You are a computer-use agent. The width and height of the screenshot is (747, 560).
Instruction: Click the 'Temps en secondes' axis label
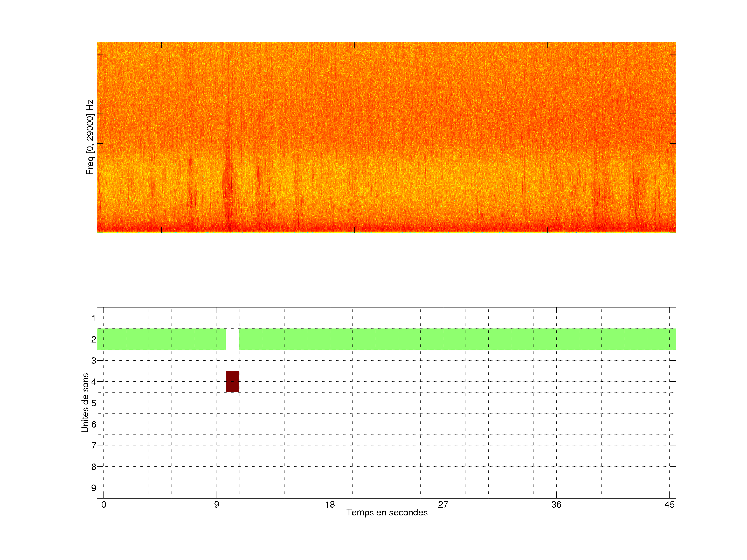pos(387,512)
